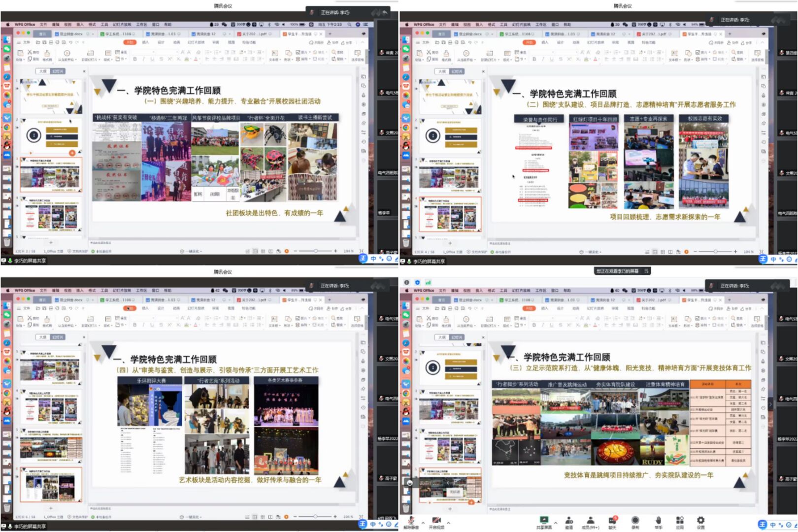Viewport: 798px width, 532px height.
Task: Click the blue security shield icon
Action: tap(417, 282)
